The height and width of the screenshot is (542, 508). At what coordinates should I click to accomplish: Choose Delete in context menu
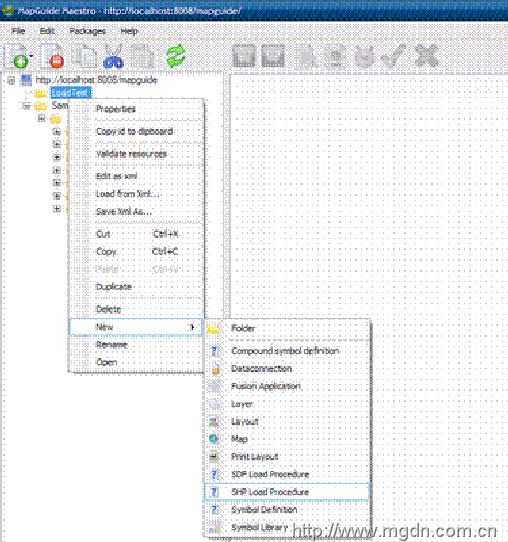pos(137,309)
